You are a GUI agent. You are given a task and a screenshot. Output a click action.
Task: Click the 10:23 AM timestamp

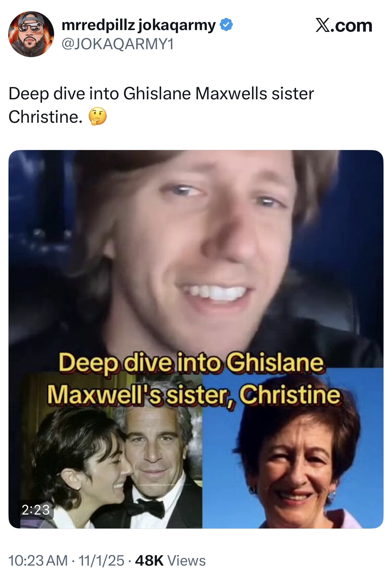point(38,560)
